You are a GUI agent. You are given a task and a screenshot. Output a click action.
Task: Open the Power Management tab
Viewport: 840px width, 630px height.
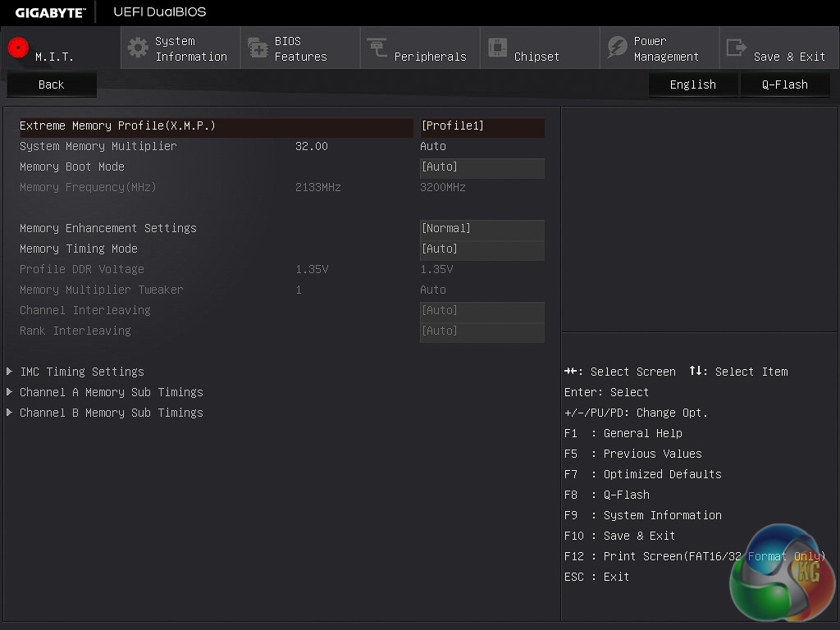[665, 48]
